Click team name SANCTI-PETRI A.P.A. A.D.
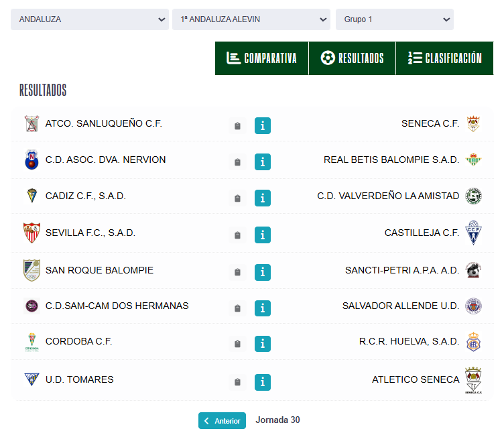 (402, 270)
